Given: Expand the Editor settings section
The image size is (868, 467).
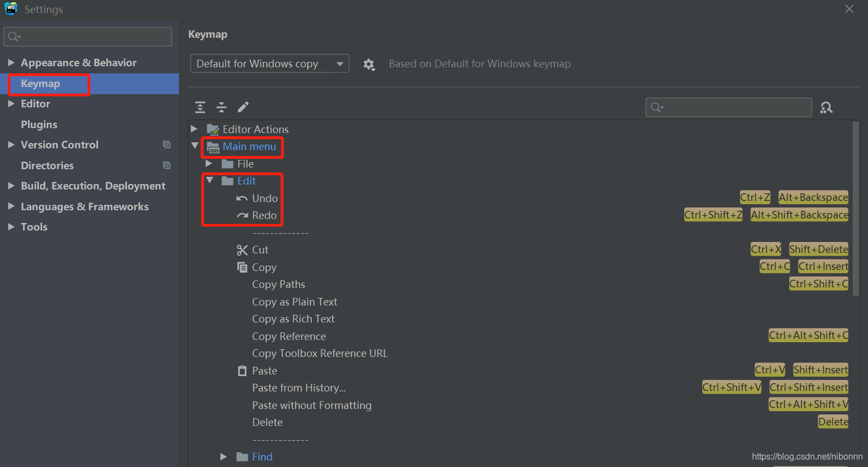Looking at the screenshot, I should (x=11, y=103).
